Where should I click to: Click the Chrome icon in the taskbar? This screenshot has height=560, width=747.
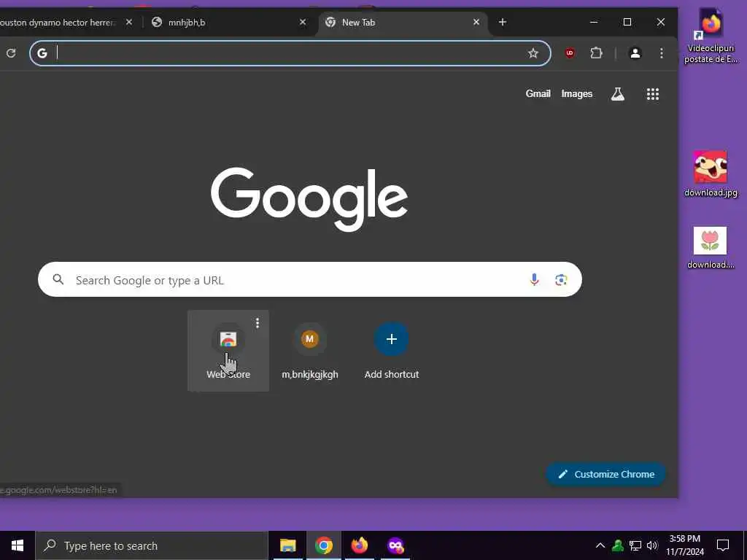(x=323, y=545)
